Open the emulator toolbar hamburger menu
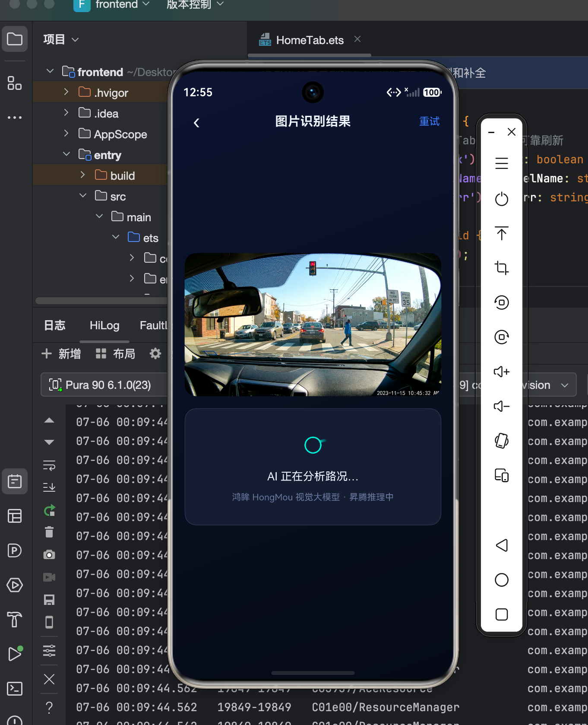This screenshot has height=725, width=588. pos(502,163)
